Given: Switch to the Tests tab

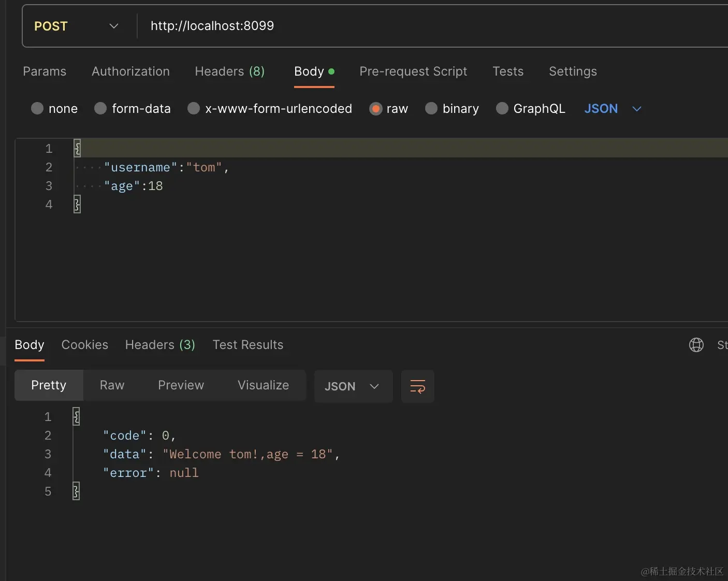Looking at the screenshot, I should coord(507,71).
